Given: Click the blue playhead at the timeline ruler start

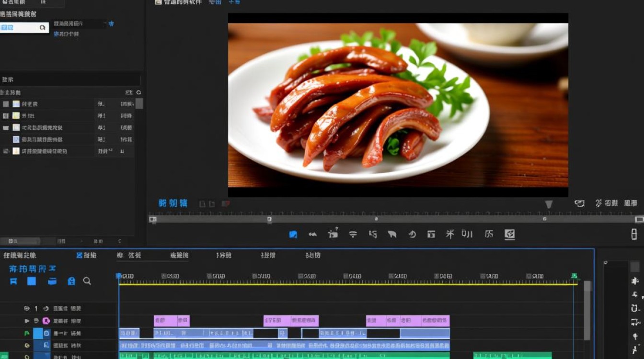Looking at the screenshot, I should pos(118,276).
